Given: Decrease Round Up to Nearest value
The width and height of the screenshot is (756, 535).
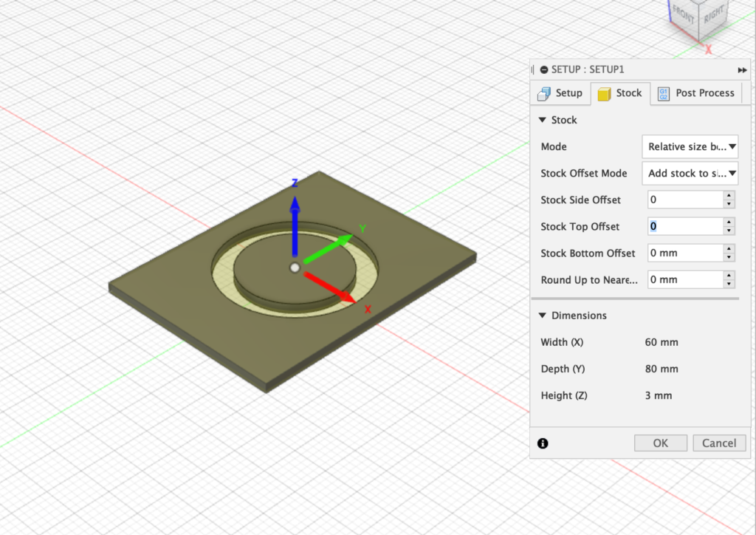Looking at the screenshot, I should [729, 284].
